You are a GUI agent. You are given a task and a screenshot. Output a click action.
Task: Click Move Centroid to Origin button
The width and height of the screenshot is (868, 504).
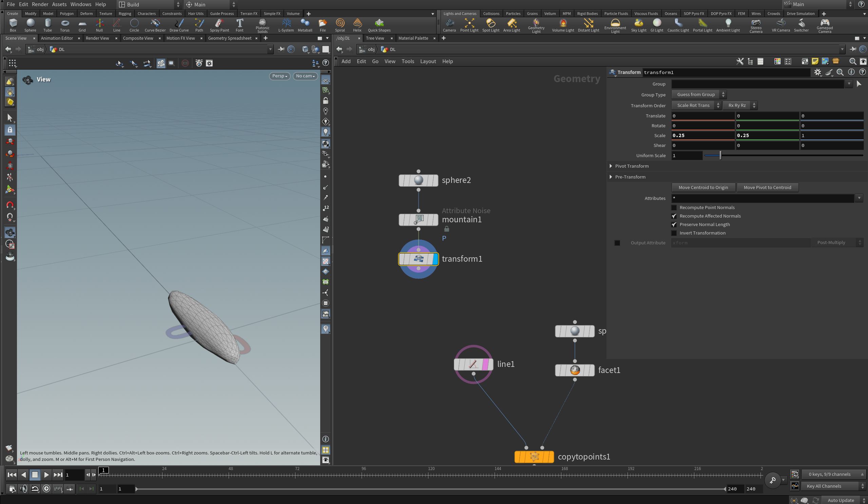(703, 188)
